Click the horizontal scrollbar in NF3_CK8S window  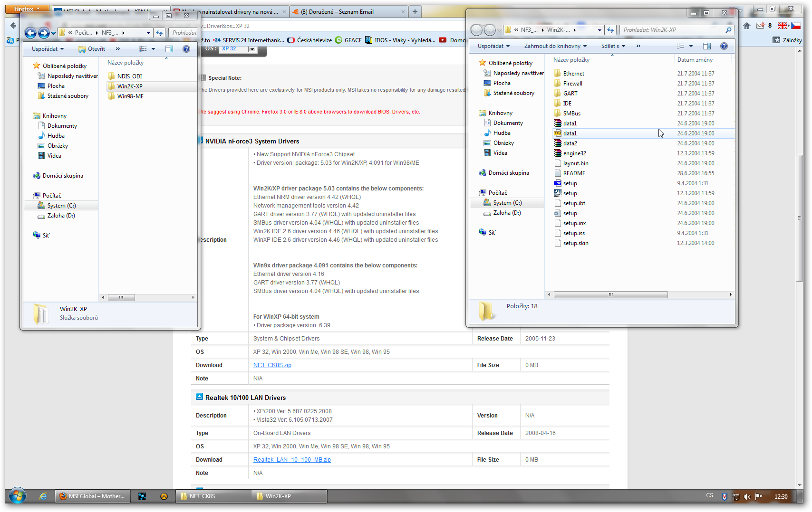pos(121,297)
